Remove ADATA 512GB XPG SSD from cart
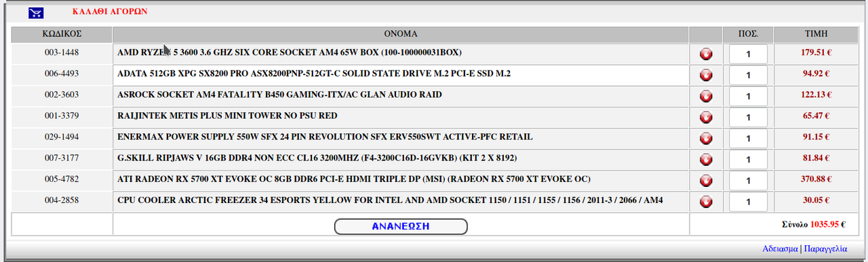This screenshot has width=868, height=262. coord(706,75)
